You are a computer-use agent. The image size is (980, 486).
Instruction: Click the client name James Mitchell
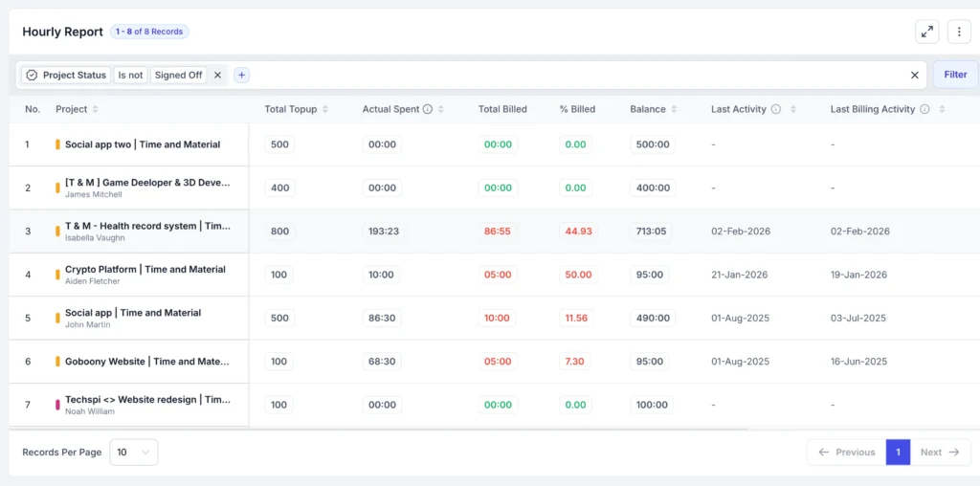(93, 194)
